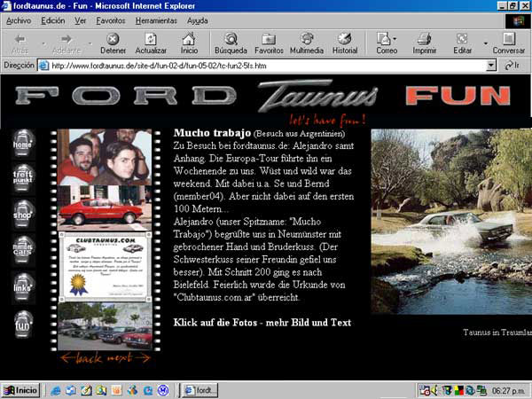
Task: Open the Búsqueda search toolbar icon
Action: 231,39
